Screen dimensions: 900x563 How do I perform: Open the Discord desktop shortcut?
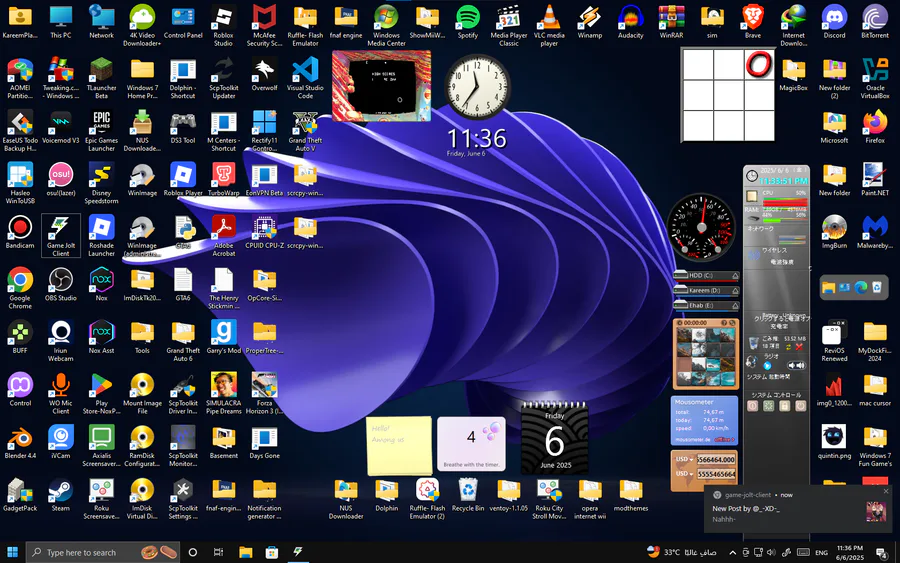click(834, 22)
